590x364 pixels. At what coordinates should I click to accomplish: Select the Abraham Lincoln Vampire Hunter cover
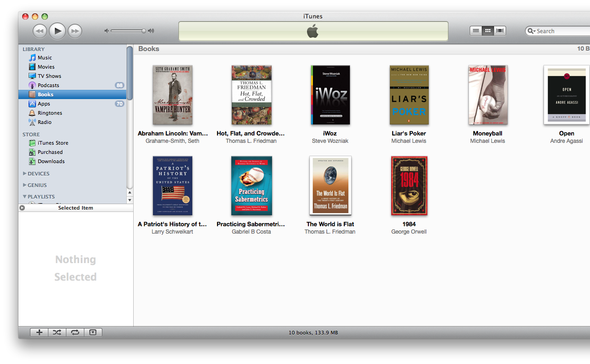click(172, 95)
